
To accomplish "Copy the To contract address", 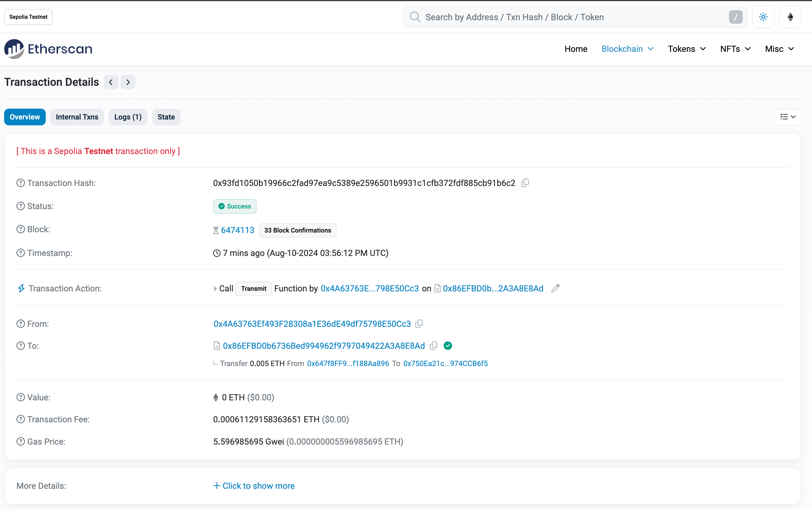I will 434,346.
